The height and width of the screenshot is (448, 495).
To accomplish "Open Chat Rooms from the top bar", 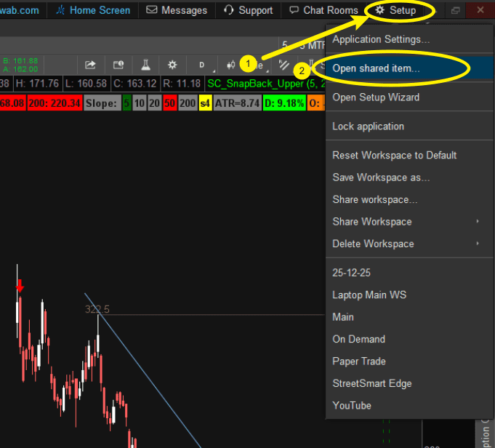I will pyautogui.click(x=323, y=10).
